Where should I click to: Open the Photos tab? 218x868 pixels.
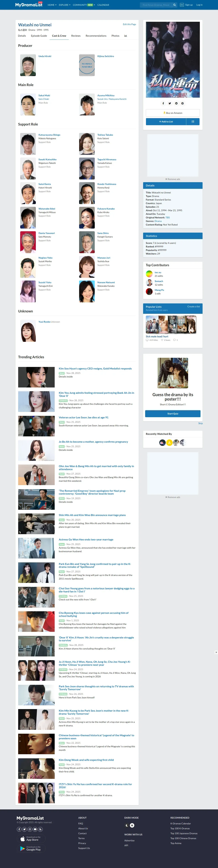click(x=115, y=36)
